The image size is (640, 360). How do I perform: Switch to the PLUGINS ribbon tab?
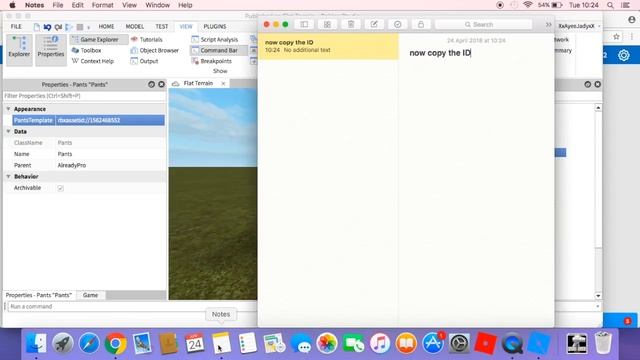pyautogui.click(x=215, y=27)
